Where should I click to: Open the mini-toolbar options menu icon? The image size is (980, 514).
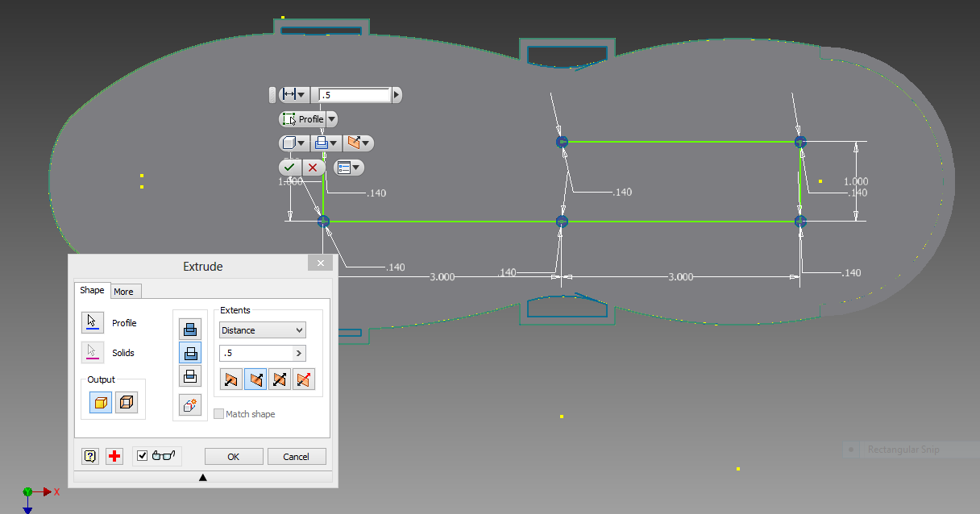[348, 168]
